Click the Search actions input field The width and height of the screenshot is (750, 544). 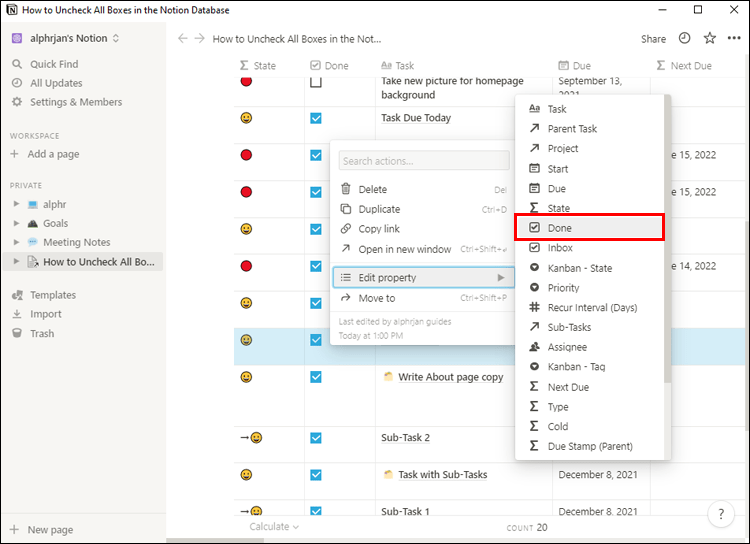click(423, 161)
